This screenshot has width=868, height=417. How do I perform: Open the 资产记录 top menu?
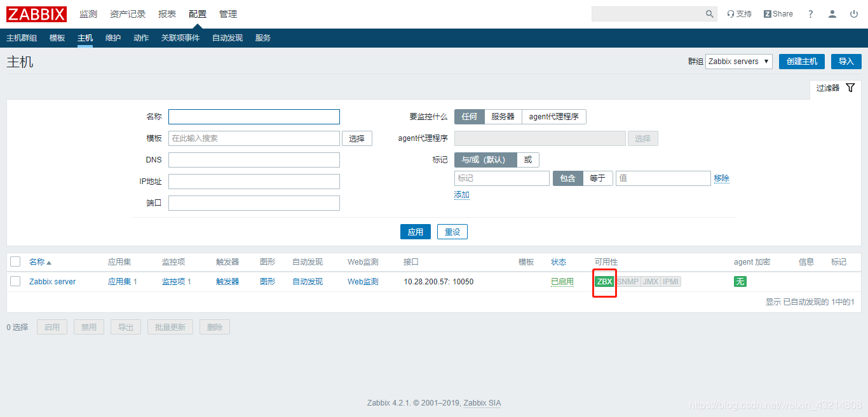[x=128, y=14]
